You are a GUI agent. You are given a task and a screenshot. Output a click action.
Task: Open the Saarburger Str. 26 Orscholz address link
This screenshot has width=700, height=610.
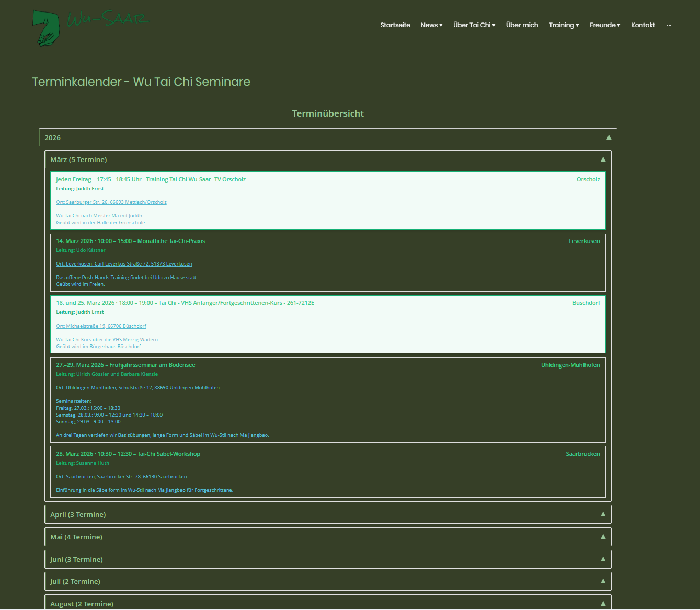111,202
